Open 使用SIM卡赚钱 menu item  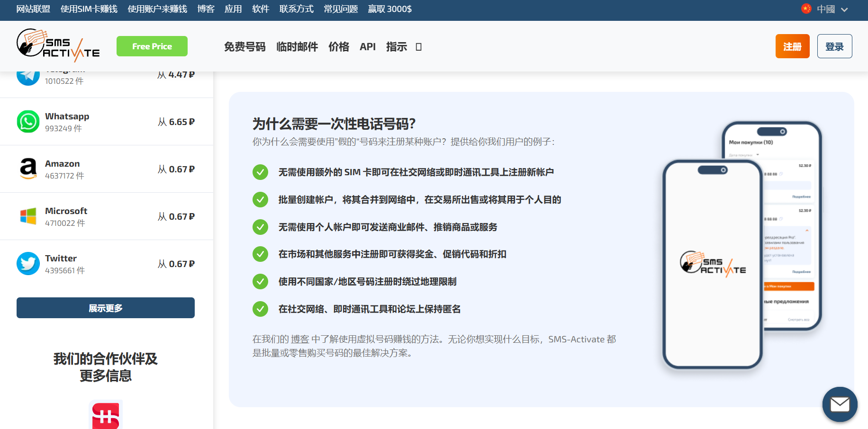[x=89, y=9]
